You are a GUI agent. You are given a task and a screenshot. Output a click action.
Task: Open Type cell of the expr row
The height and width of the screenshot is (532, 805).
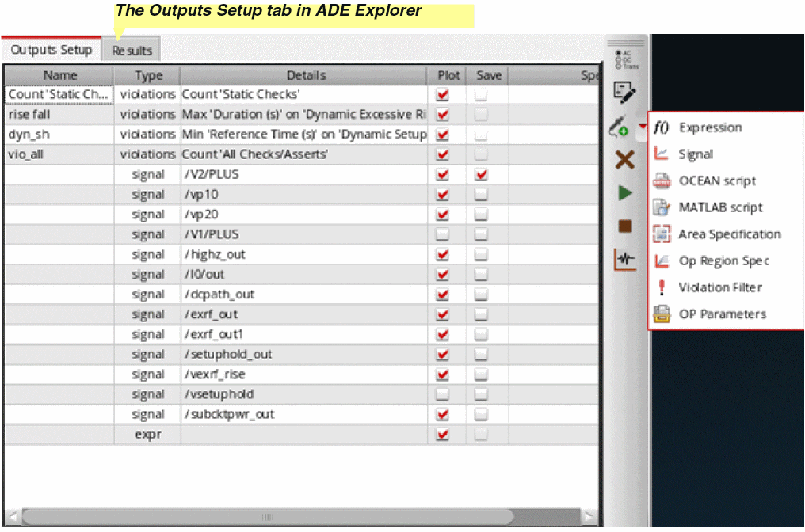(147, 435)
